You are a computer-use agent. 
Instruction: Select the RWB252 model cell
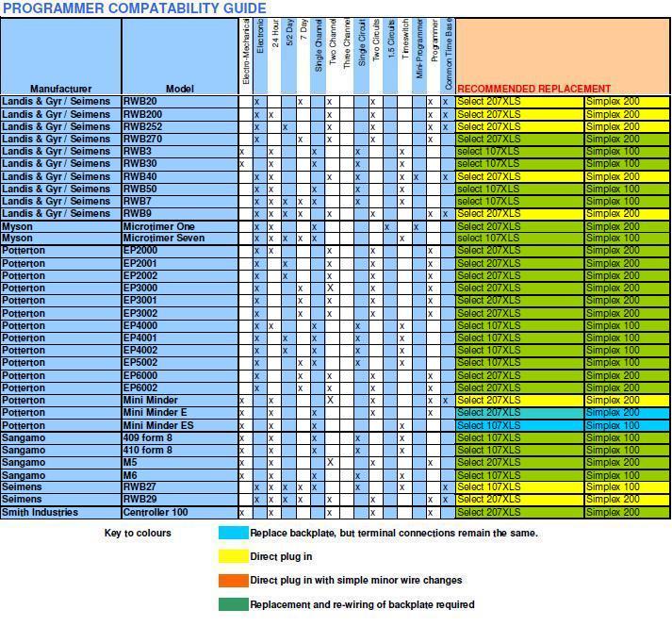click(x=142, y=126)
